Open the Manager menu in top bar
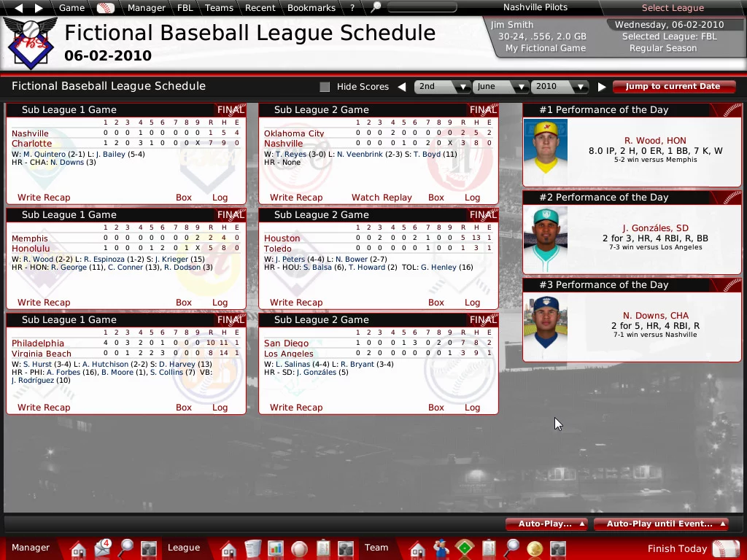747x560 pixels. pyautogui.click(x=146, y=7)
